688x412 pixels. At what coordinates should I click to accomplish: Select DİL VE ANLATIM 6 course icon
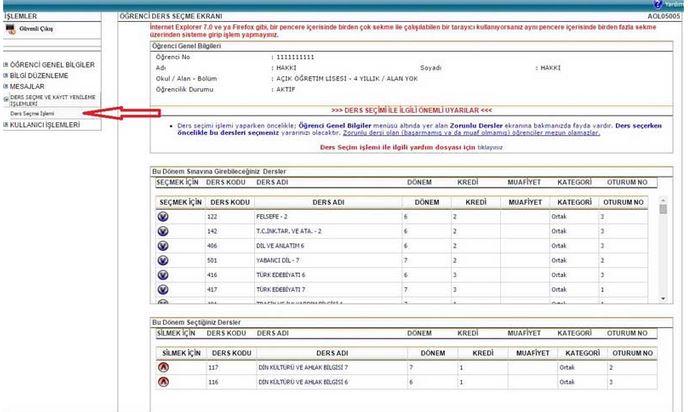163,245
